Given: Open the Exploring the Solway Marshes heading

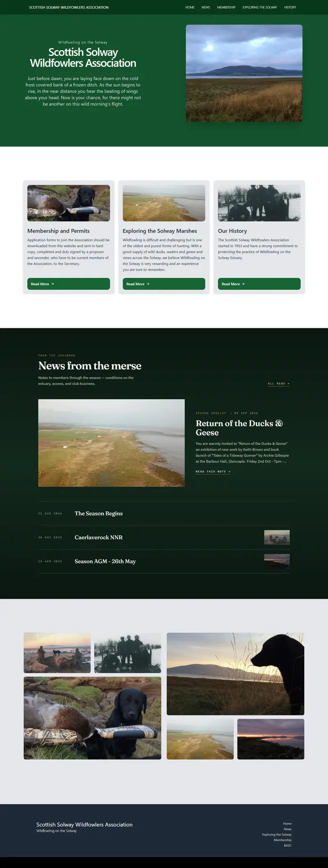Looking at the screenshot, I should [x=160, y=231].
